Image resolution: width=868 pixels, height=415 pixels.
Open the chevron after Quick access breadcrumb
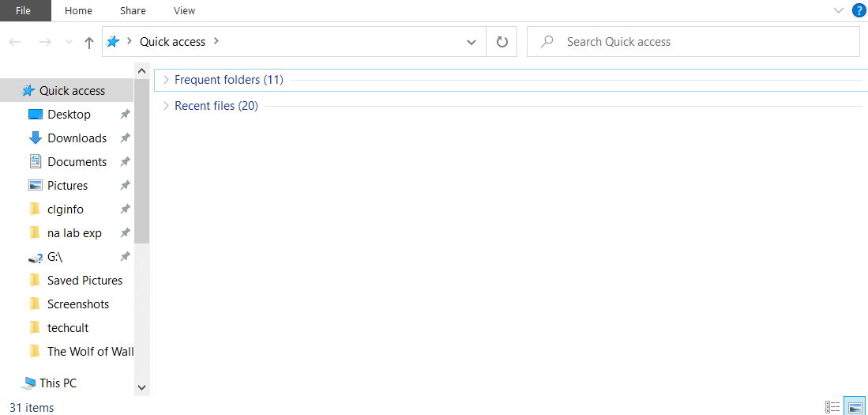(216, 42)
